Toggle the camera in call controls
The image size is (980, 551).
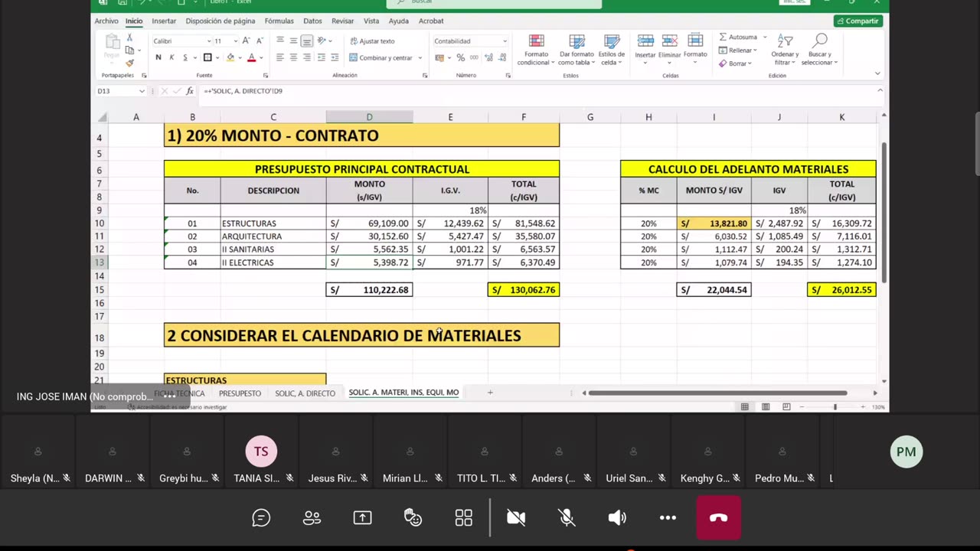click(x=516, y=518)
